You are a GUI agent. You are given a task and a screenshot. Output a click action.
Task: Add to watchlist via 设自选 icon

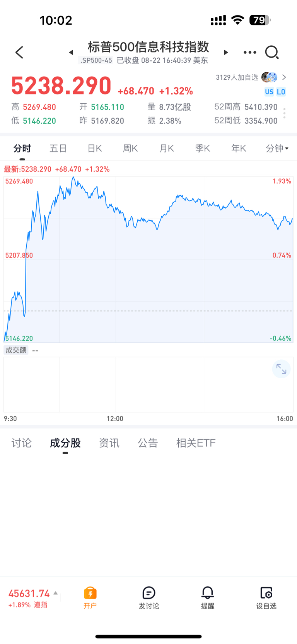[x=266, y=598]
